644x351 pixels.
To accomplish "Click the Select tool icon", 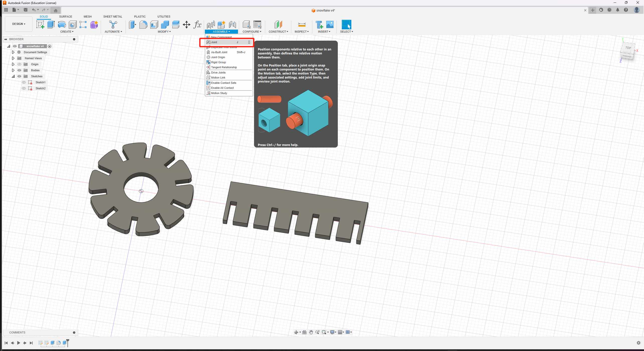I will (x=346, y=25).
